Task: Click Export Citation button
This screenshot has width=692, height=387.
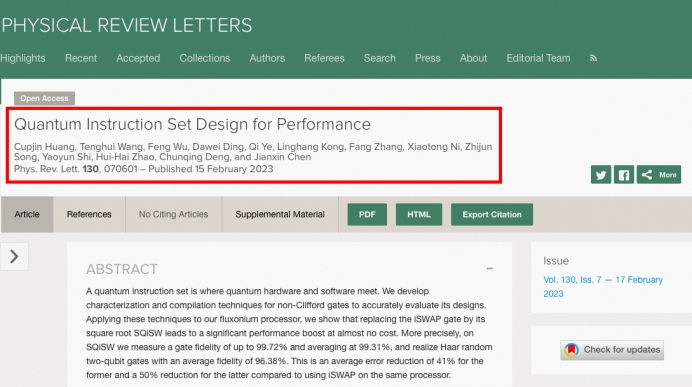Action: (492, 214)
